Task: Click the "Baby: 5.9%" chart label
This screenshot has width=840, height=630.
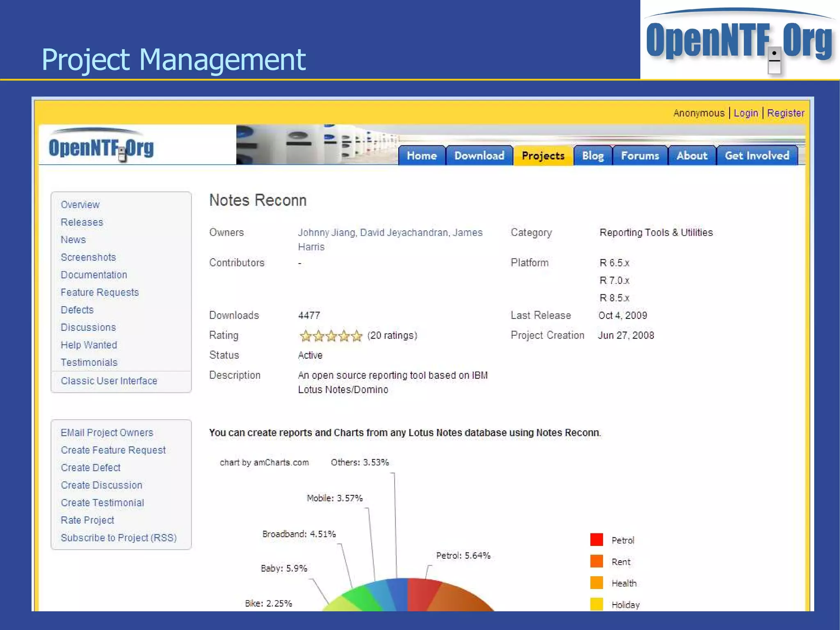Action: coord(284,568)
